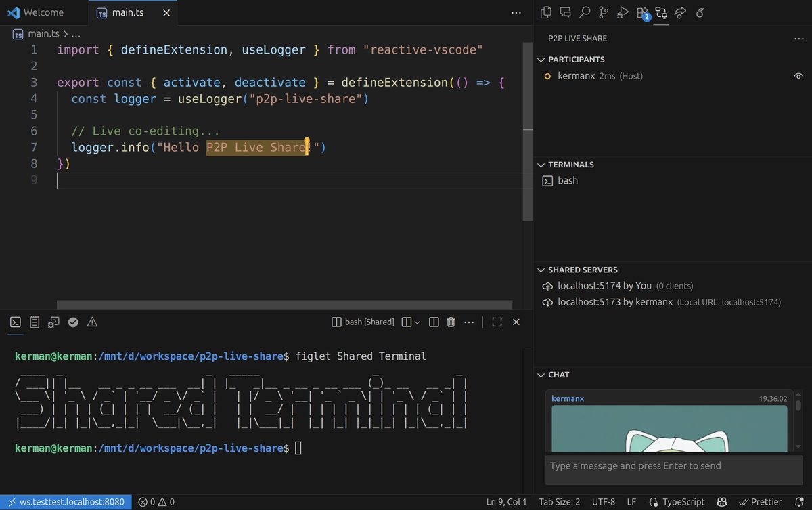Viewport: 812px width, 510px height.
Task: Open the Extensions view with badge
Action: [643, 13]
